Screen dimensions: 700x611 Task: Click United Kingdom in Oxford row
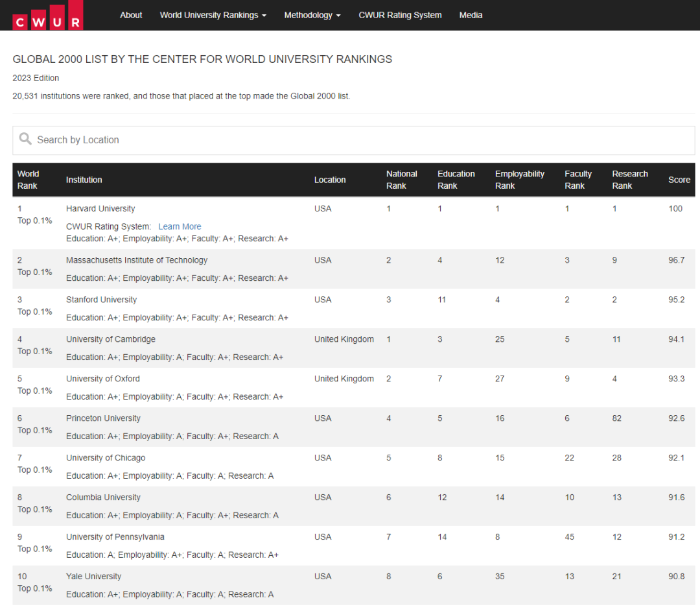coord(344,379)
